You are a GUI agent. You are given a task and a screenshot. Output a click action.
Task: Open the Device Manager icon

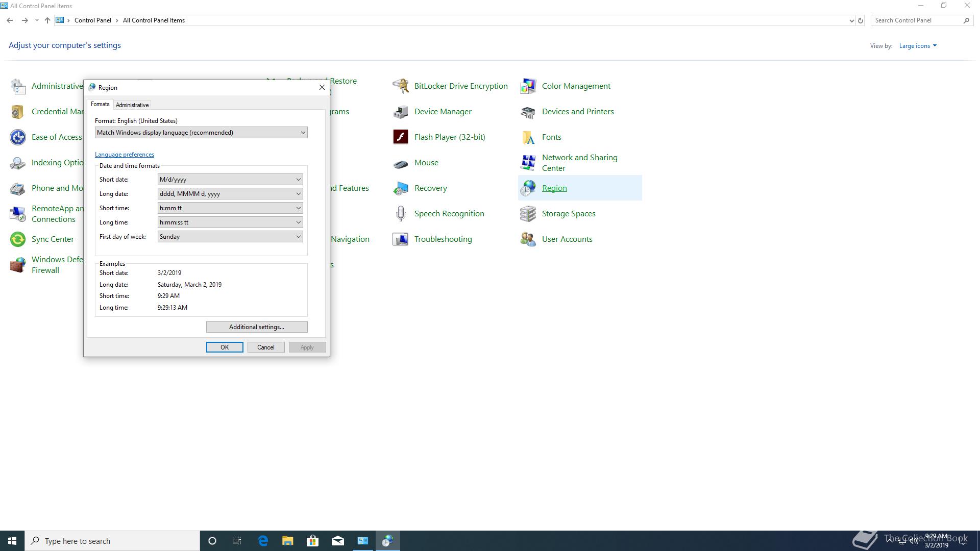[401, 111]
